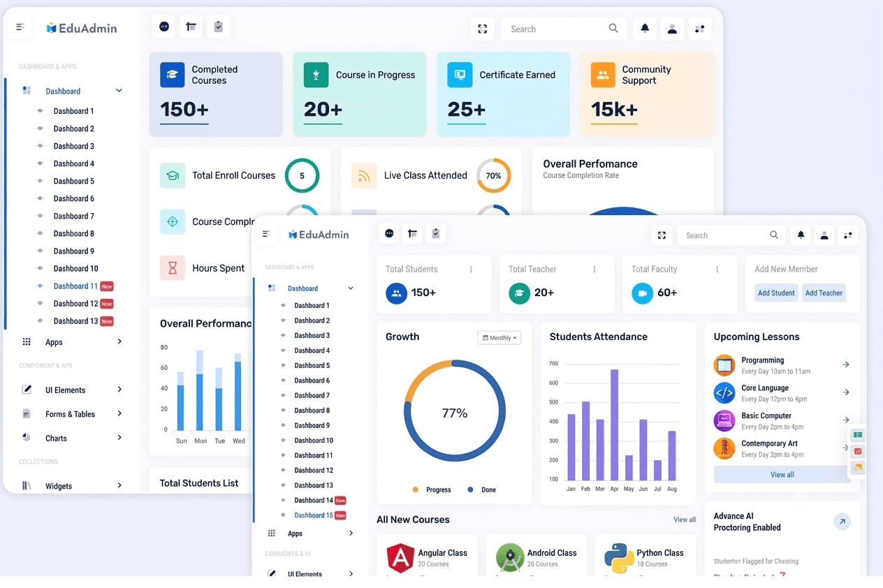The height and width of the screenshot is (588, 883).
Task: Click View all link for All New Courses
Action: (685, 520)
